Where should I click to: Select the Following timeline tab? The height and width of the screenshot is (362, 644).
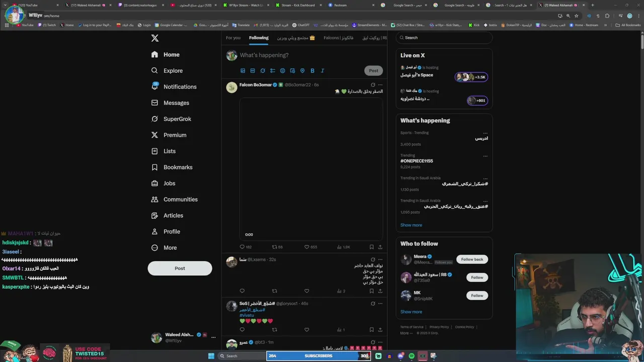pyautogui.click(x=259, y=38)
